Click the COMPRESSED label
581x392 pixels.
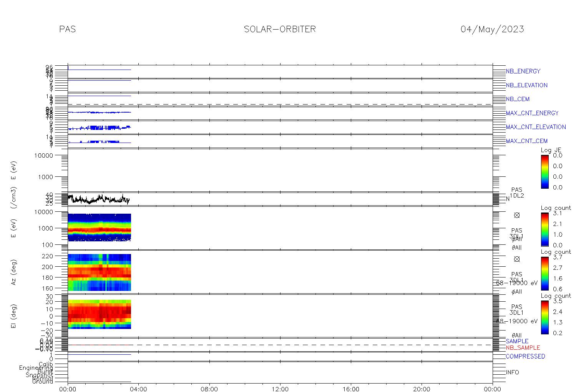coord(525,357)
